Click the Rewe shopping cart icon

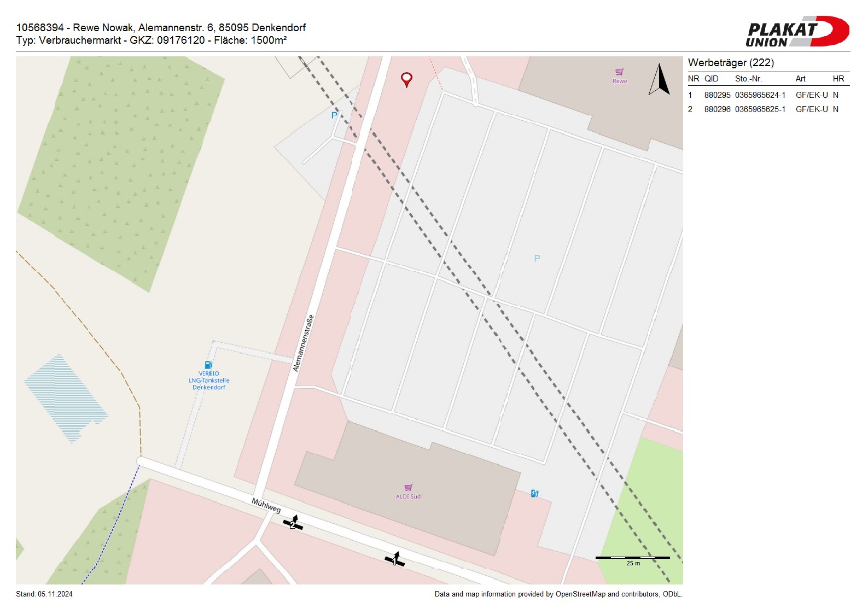619,72
